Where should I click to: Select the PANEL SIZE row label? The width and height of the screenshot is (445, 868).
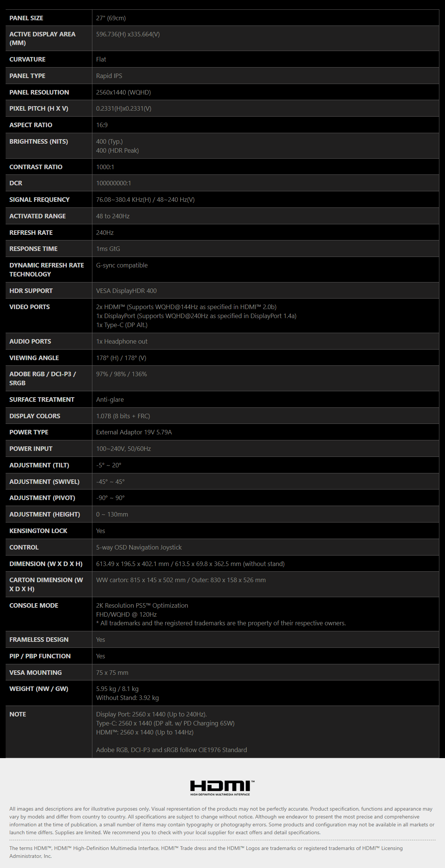click(26, 18)
